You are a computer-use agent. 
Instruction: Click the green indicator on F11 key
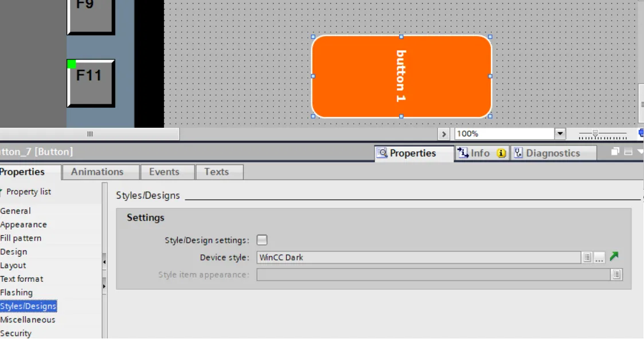tap(72, 64)
